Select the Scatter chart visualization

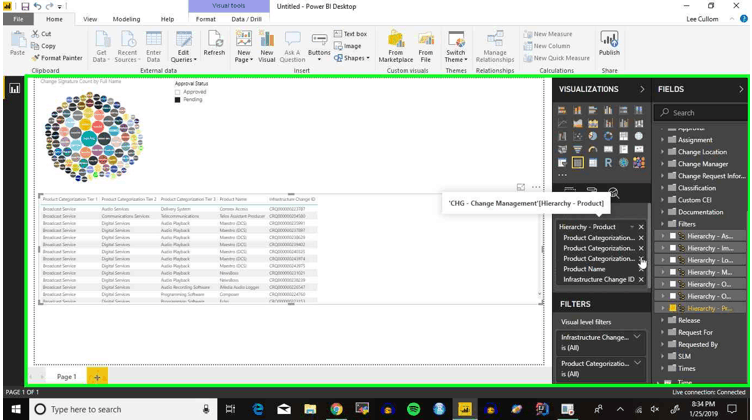pyautogui.click(x=577, y=137)
